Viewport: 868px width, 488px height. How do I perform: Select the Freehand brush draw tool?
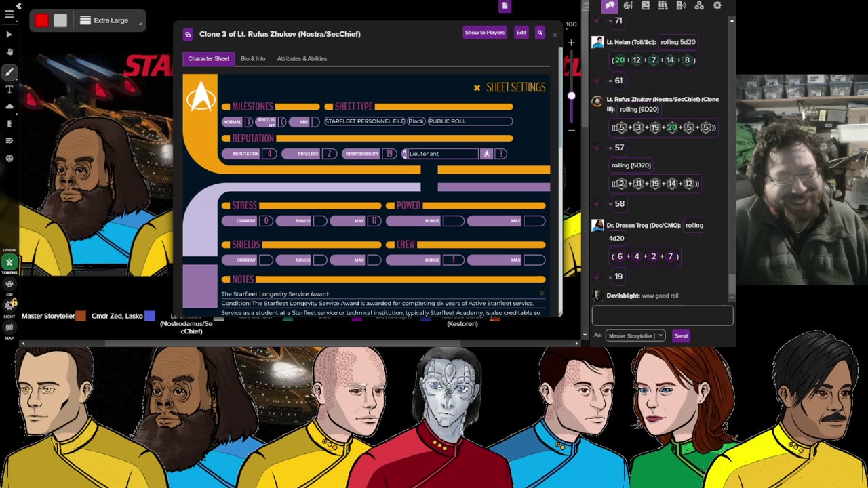[x=9, y=71]
